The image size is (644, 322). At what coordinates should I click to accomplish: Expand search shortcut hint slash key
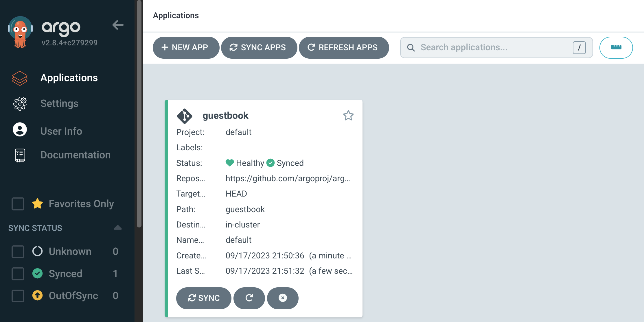[x=579, y=48]
